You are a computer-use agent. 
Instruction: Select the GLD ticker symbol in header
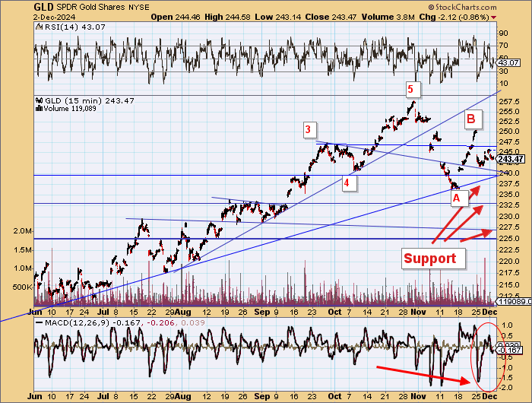(x=44, y=7)
